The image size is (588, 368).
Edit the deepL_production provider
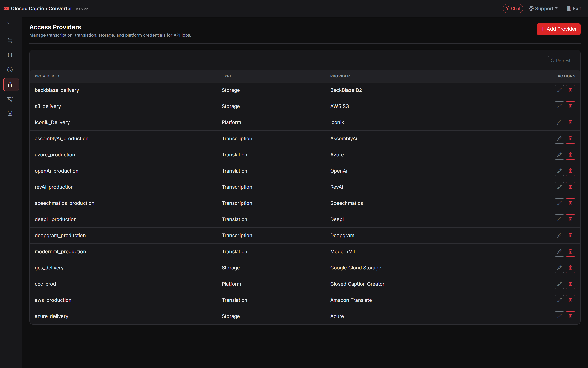pyautogui.click(x=559, y=219)
